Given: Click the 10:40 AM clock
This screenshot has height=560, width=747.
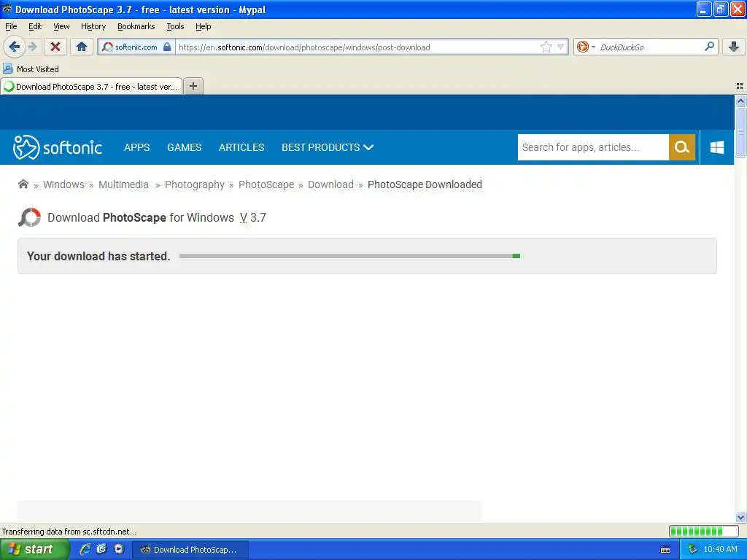Looking at the screenshot, I should [x=720, y=550].
